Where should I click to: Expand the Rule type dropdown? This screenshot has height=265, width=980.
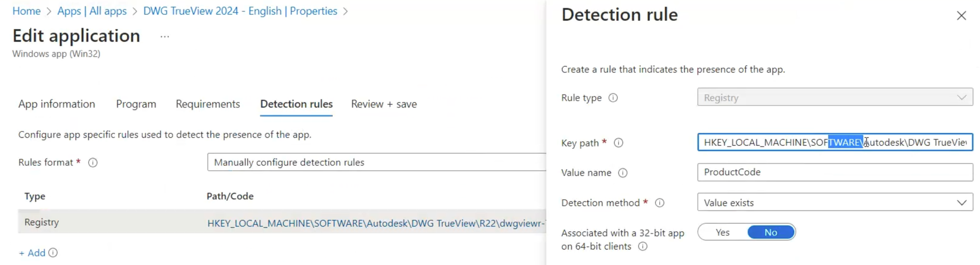pos(835,98)
